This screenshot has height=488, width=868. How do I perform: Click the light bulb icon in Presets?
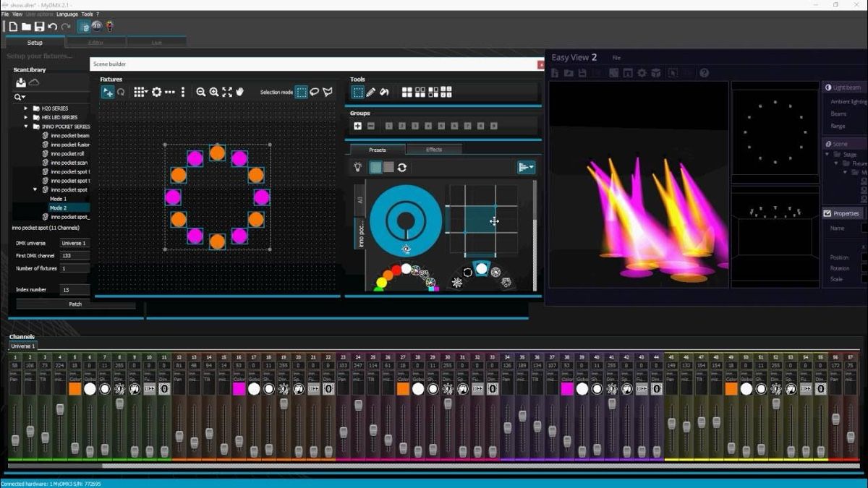click(x=357, y=167)
